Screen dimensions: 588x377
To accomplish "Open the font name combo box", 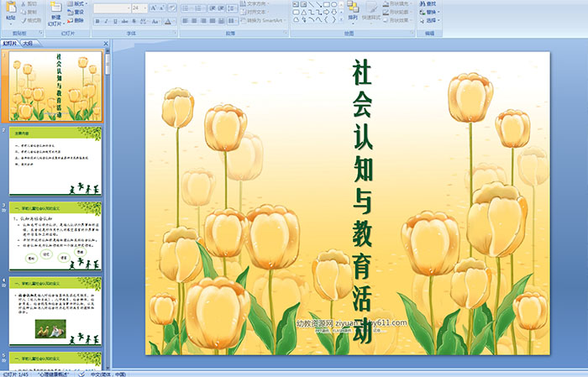I will coord(112,8).
